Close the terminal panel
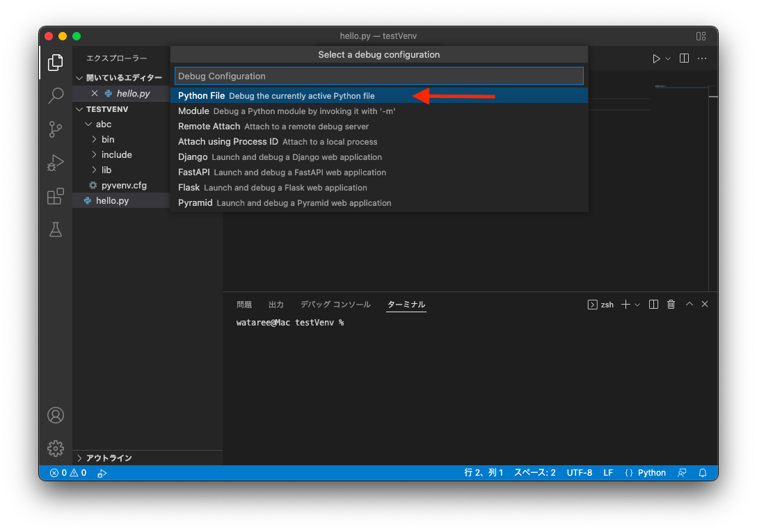This screenshot has height=532, width=757. (x=705, y=304)
